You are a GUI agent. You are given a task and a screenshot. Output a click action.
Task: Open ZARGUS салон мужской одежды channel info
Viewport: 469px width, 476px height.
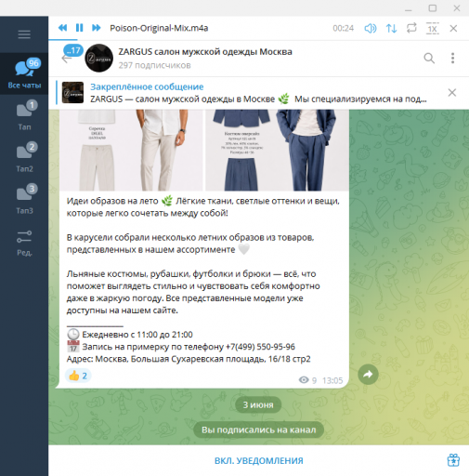pos(205,52)
